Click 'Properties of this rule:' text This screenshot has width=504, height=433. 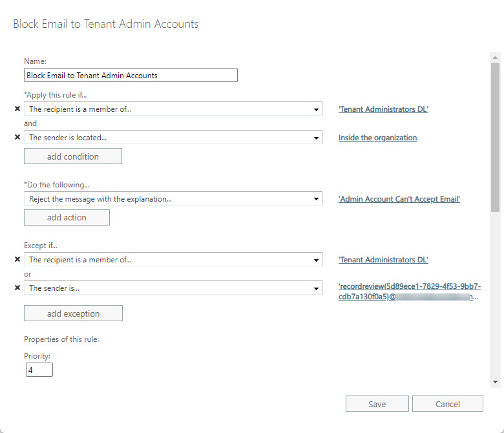(61, 339)
